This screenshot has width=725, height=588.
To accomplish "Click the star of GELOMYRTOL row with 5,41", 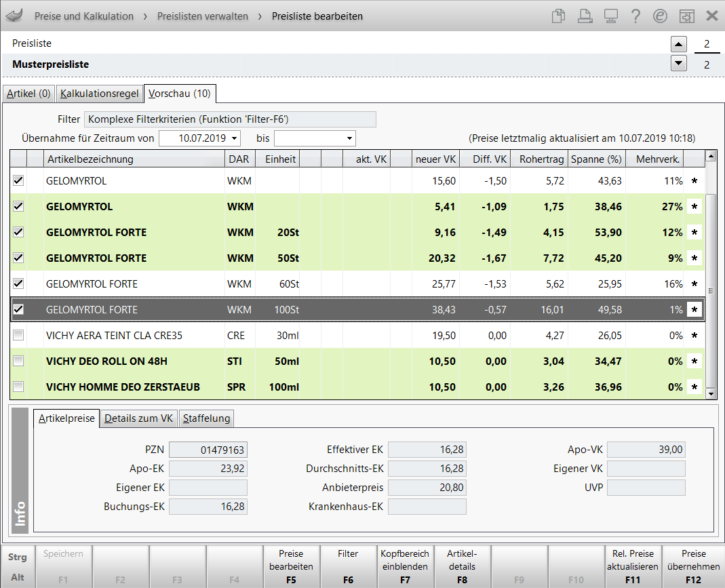I will tap(694, 207).
